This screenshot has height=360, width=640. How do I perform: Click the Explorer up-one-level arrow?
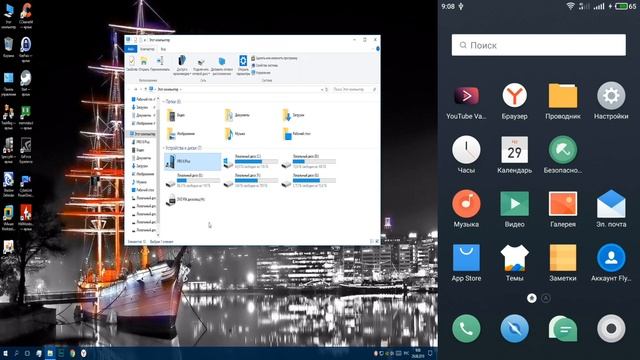pyautogui.click(x=146, y=89)
